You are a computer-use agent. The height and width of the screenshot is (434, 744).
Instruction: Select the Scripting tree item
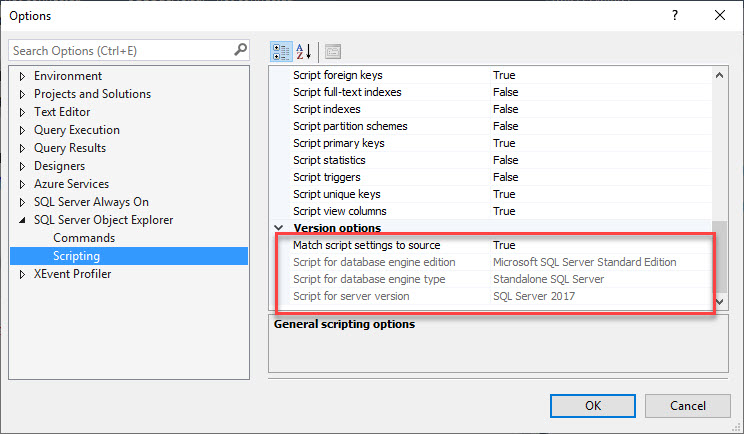76,256
